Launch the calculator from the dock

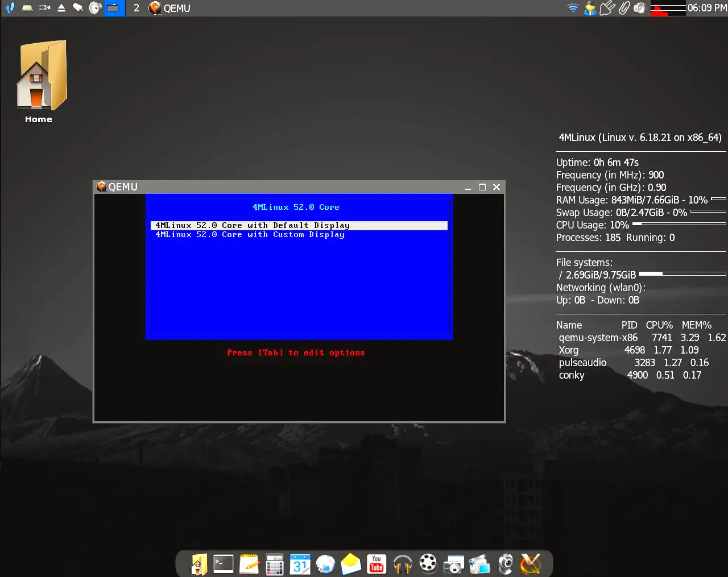(275, 564)
